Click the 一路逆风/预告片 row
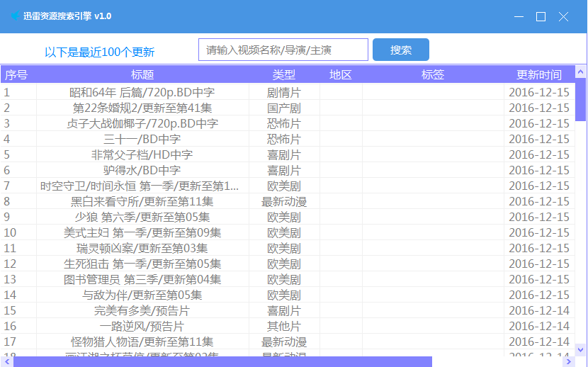 coord(142,326)
